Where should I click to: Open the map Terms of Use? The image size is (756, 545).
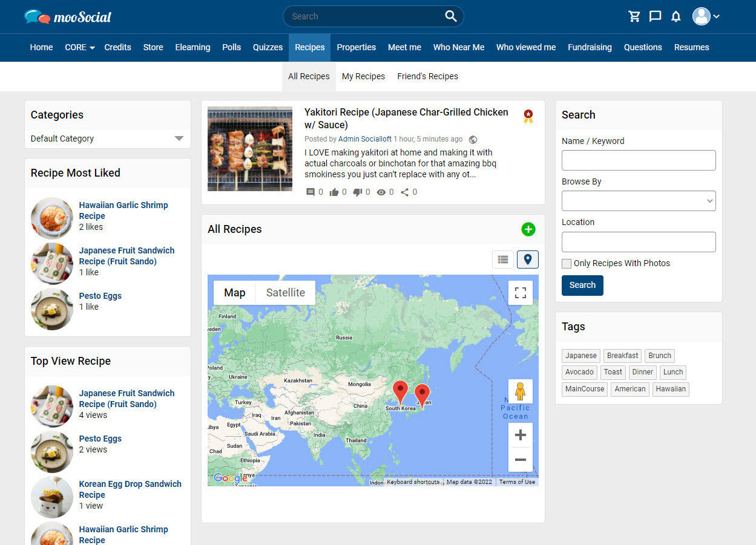[517, 482]
